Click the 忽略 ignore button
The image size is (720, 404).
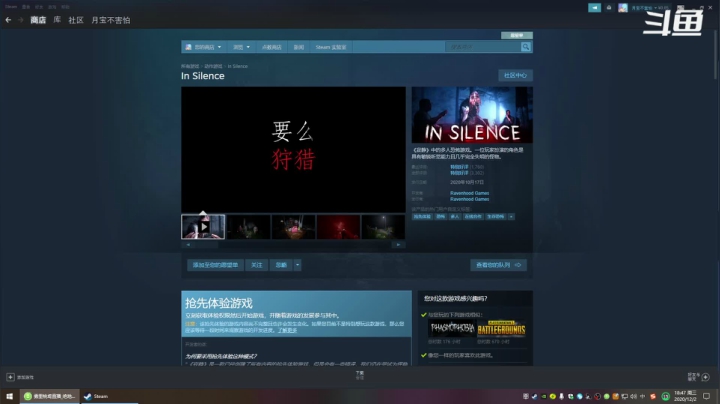click(x=281, y=265)
